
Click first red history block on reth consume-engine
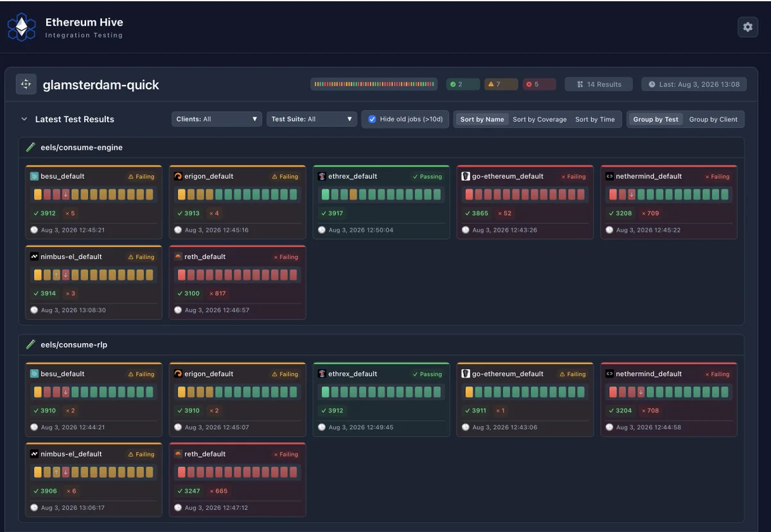tap(182, 274)
